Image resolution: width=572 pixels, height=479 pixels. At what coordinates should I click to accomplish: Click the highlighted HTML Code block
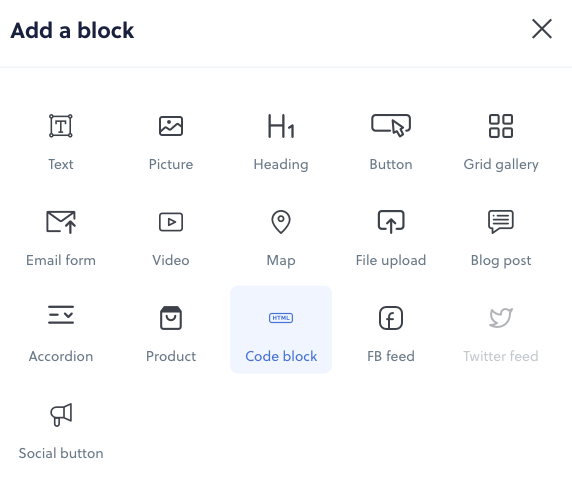[x=281, y=329]
